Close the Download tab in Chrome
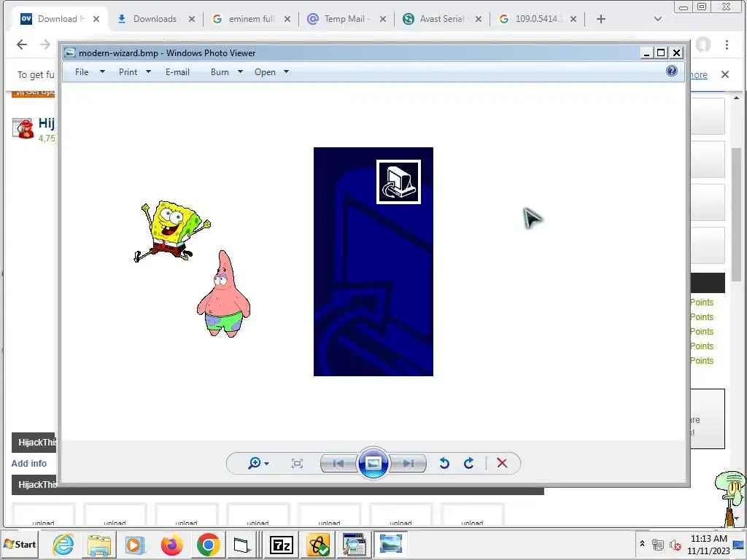This screenshot has height=560, width=747. click(96, 19)
